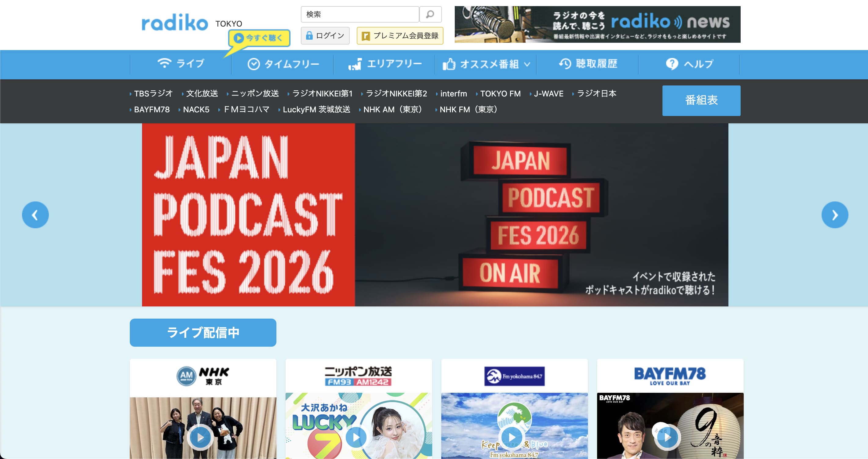Focus the 検索 search field
Screen dimensions: 868x459
point(360,14)
